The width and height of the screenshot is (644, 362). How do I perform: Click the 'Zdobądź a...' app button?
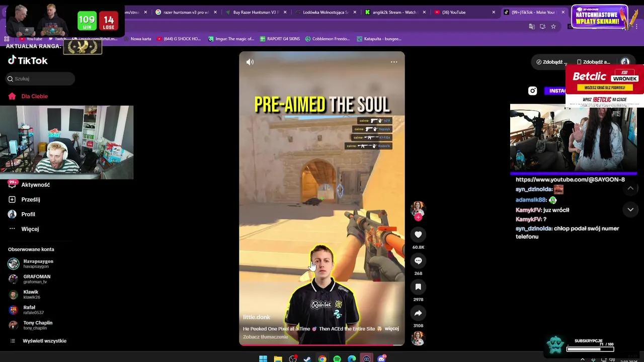point(593,62)
